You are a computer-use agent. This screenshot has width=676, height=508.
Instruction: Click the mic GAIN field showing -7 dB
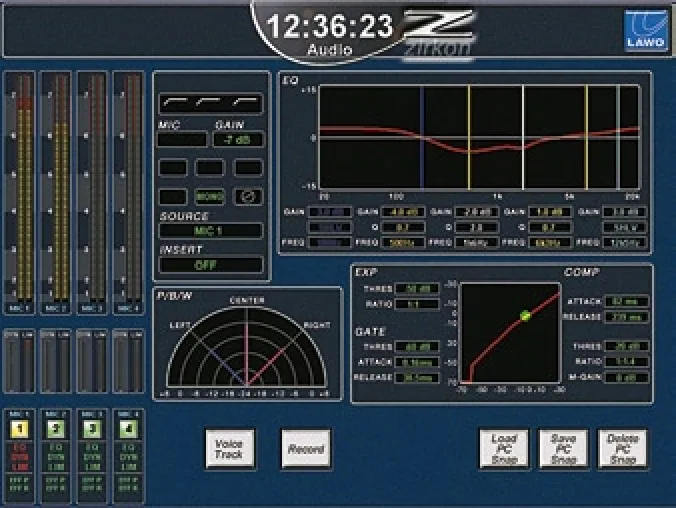238,139
